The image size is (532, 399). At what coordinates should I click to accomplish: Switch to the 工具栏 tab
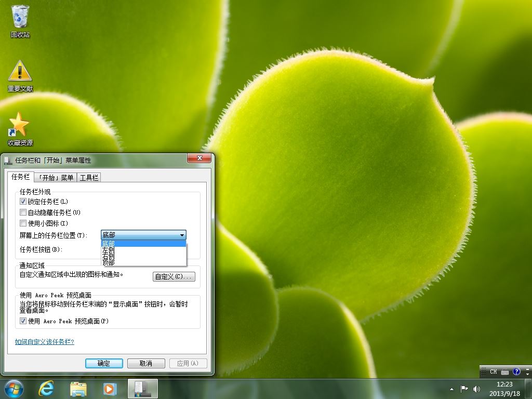tap(89, 178)
